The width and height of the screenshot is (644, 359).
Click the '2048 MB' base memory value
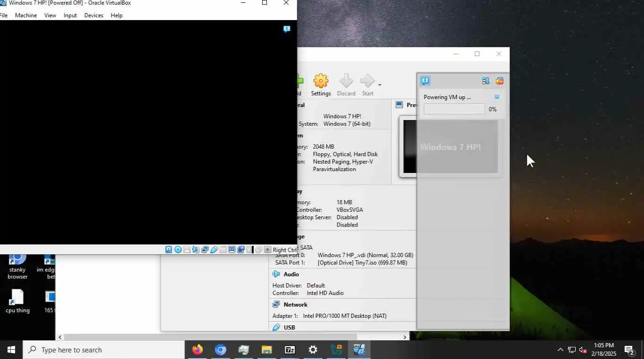click(x=323, y=147)
